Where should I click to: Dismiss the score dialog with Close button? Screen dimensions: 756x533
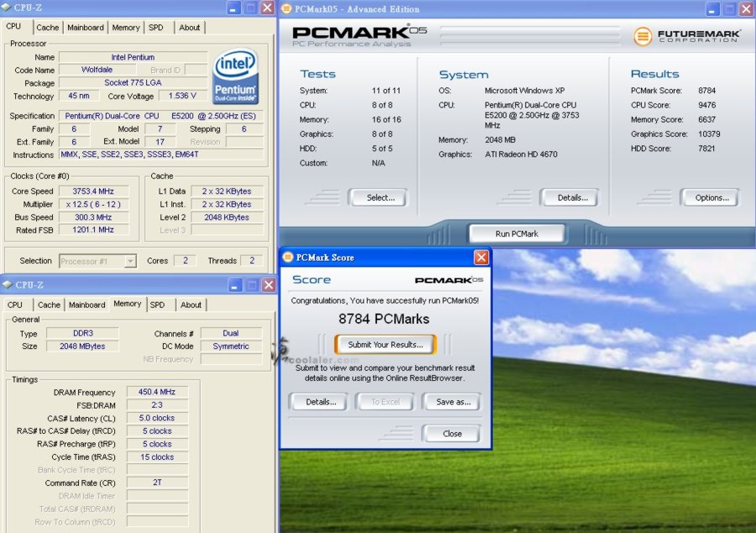(452, 434)
